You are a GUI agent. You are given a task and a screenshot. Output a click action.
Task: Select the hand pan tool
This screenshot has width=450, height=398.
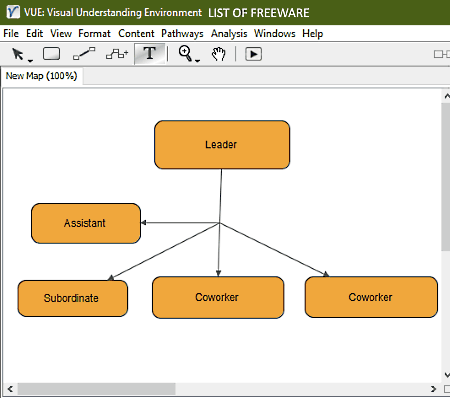[218, 54]
